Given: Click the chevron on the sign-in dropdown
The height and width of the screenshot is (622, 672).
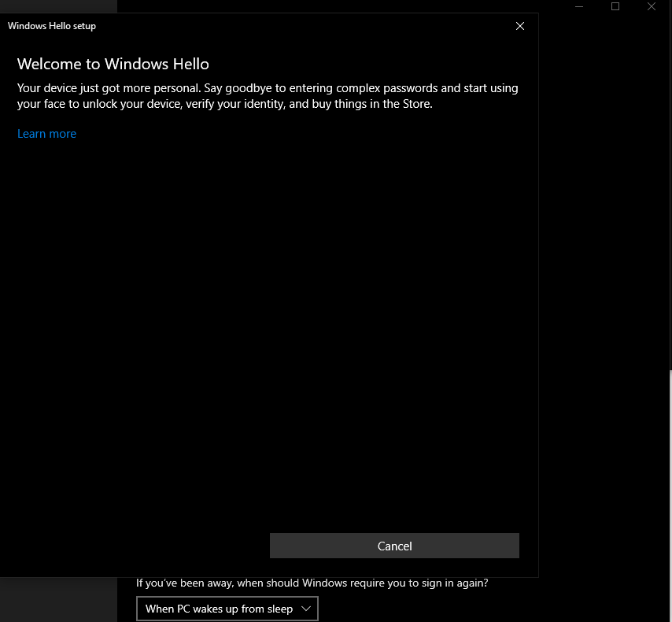Looking at the screenshot, I should click(306, 608).
